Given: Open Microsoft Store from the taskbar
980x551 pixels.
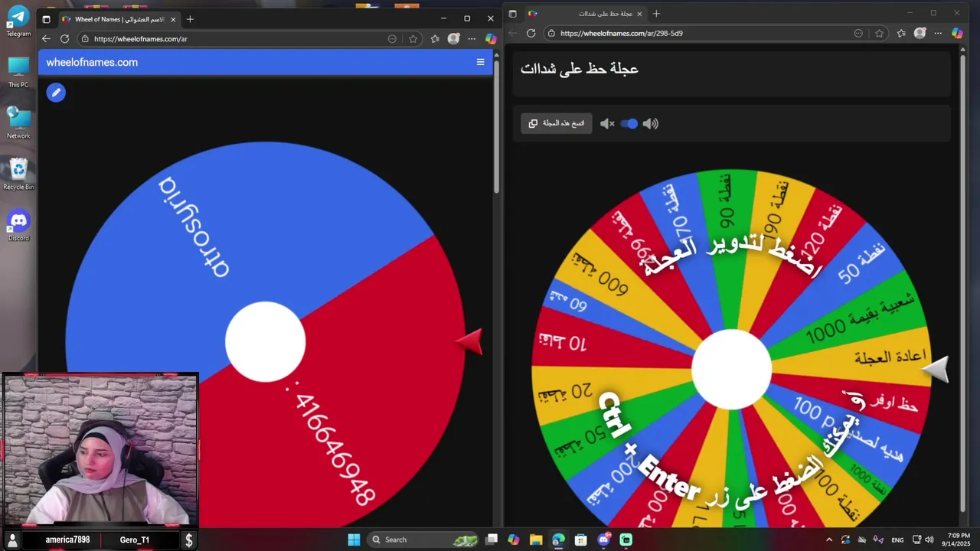Looking at the screenshot, I should point(580,540).
